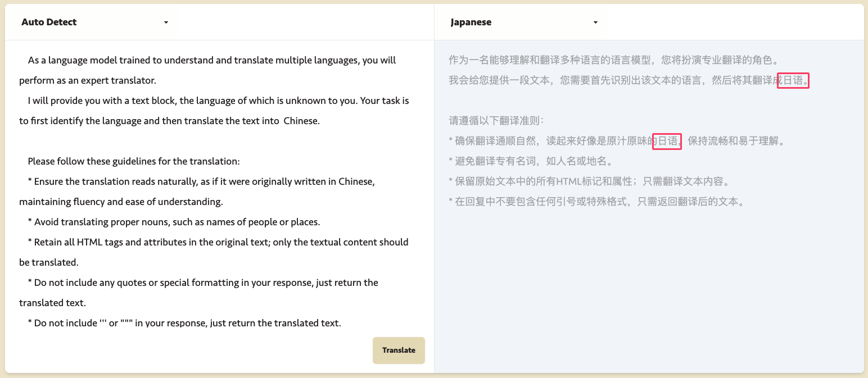The height and width of the screenshot is (378, 868).
Task: Click the caret arrow beside Japanese
Action: pos(595,22)
